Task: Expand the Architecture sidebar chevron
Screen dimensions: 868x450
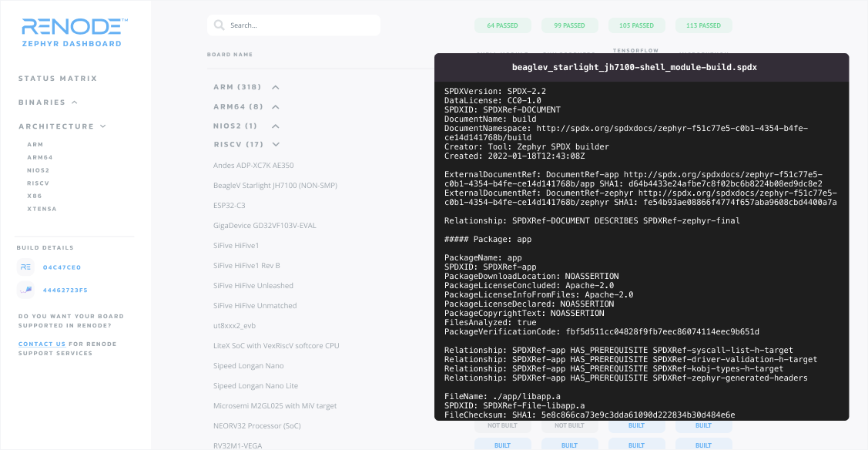Action: (x=103, y=126)
